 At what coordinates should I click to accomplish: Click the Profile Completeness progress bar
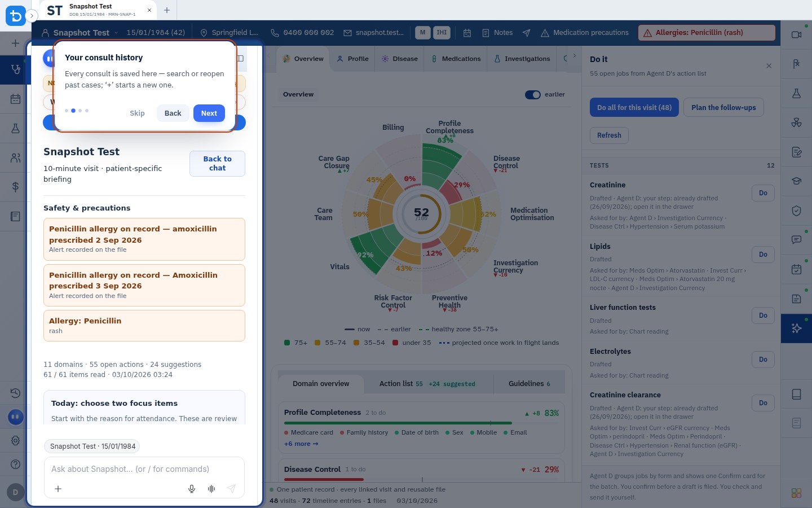click(421, 423)
